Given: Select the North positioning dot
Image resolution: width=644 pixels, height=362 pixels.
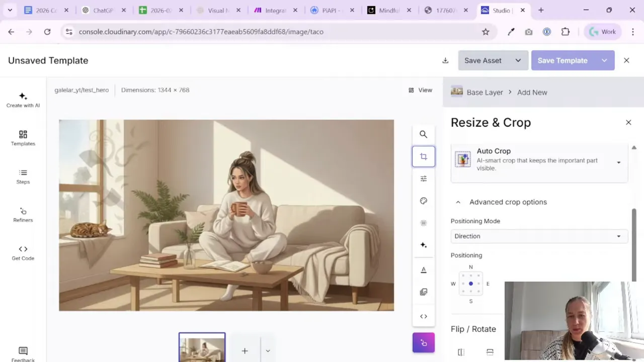Looking at the screenshot, I should pos(471,276).
